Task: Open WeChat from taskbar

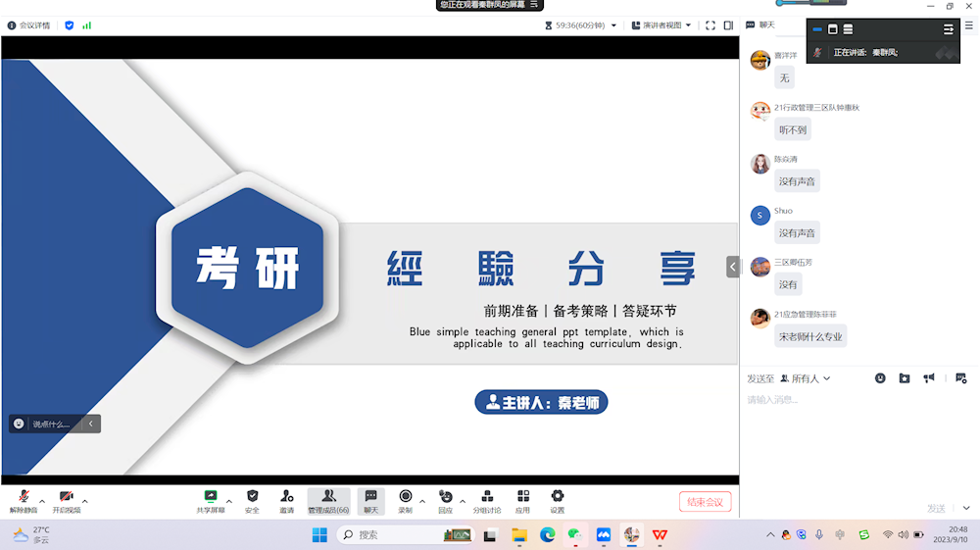Action: point(575,535)
